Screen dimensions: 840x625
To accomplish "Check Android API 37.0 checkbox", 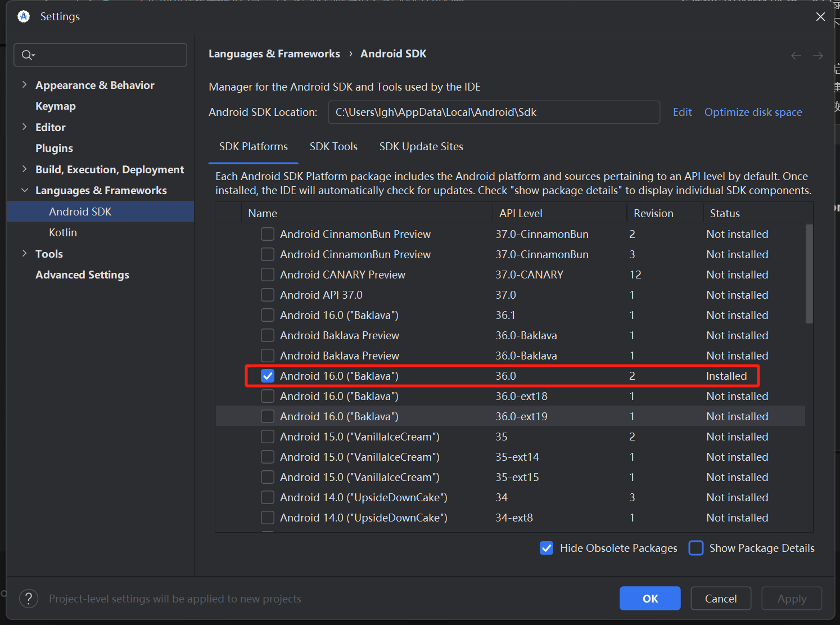I will tap(268, 295).
